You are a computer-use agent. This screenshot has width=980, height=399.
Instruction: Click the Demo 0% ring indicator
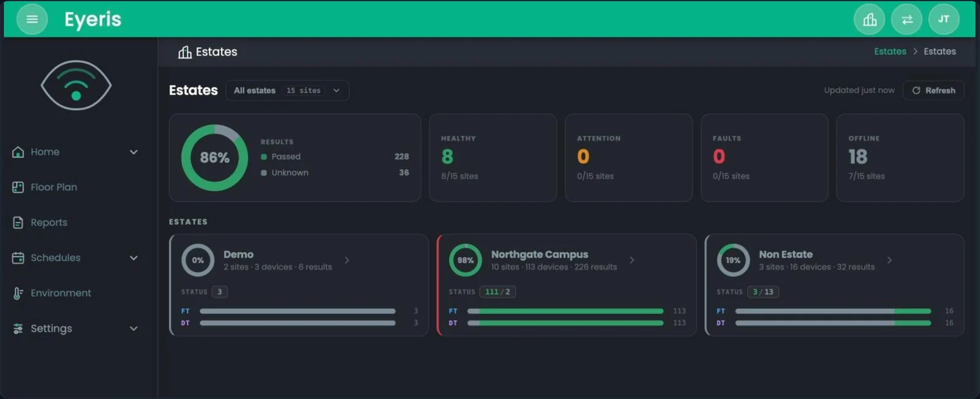pyautogui.click(x=198, y=260)
